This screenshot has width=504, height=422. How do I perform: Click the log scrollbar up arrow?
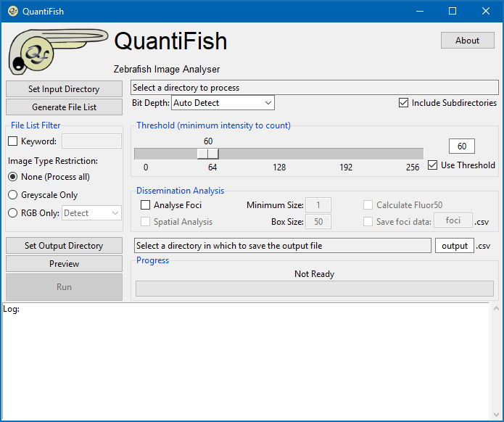click(496, 308)
